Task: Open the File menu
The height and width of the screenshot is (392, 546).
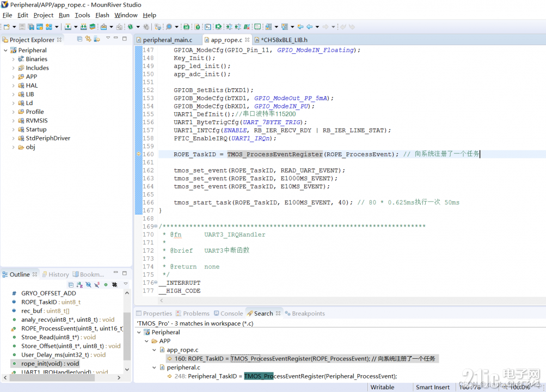Action: click(7, 15)
